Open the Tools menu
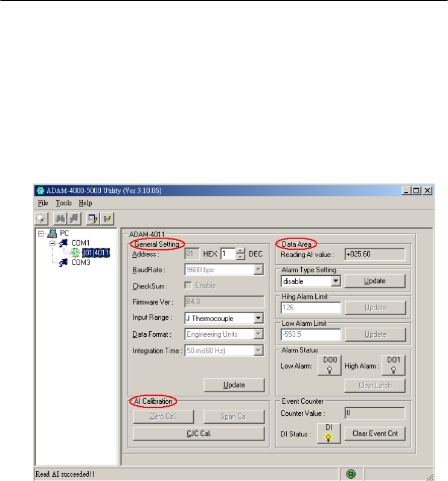This screenshot has height=481, width=448. (x=63, y=203)
